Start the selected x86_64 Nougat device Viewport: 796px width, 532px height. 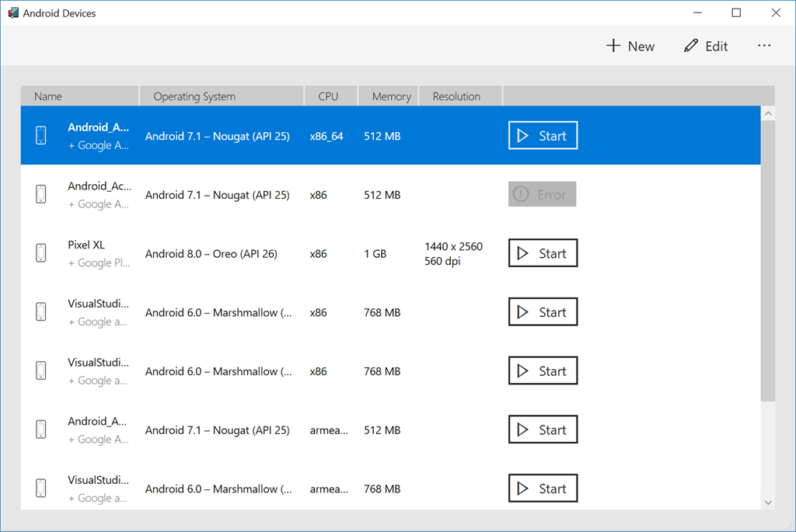click(x=543, y=136)
